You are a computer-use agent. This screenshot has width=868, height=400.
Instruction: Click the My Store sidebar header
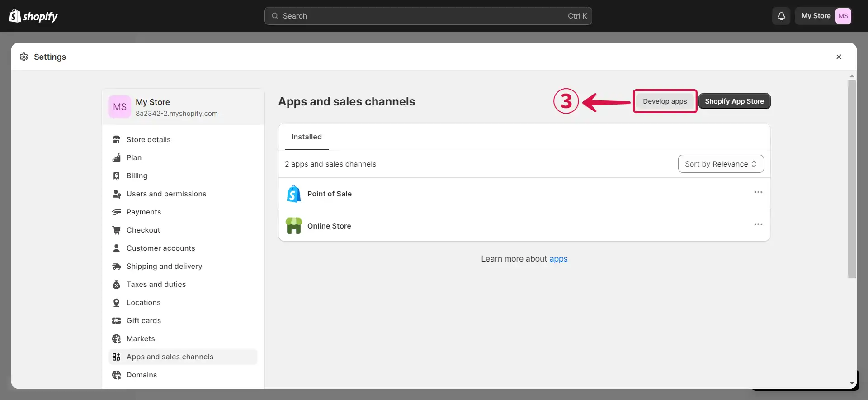pos(183,107)
